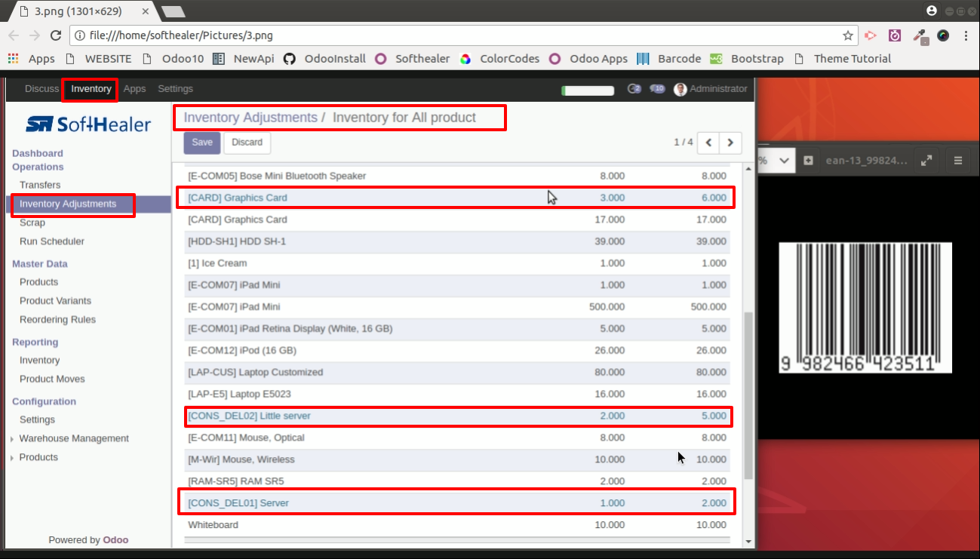Open Product Moves report

52,379
